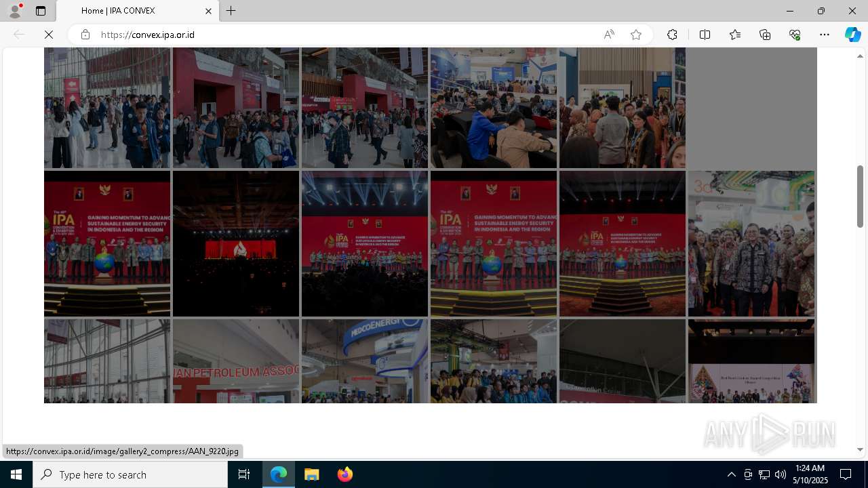Open MedcoEnergi booth thumbnail

pyautogui.click(x=365, y=361)
